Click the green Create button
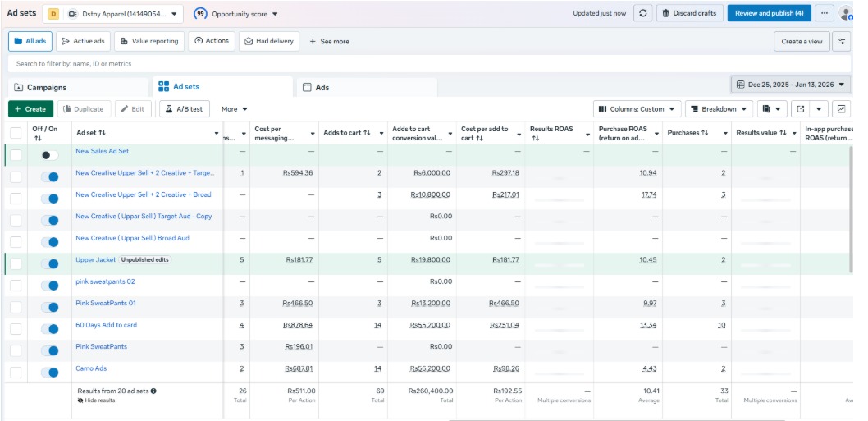Screen dimensions: 868x421 tap(31, 109)
